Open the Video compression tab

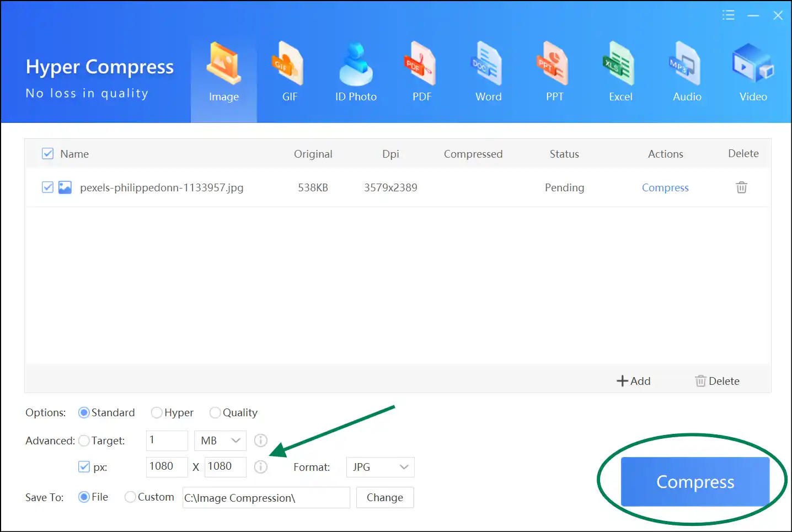click(x=753, y=73)
